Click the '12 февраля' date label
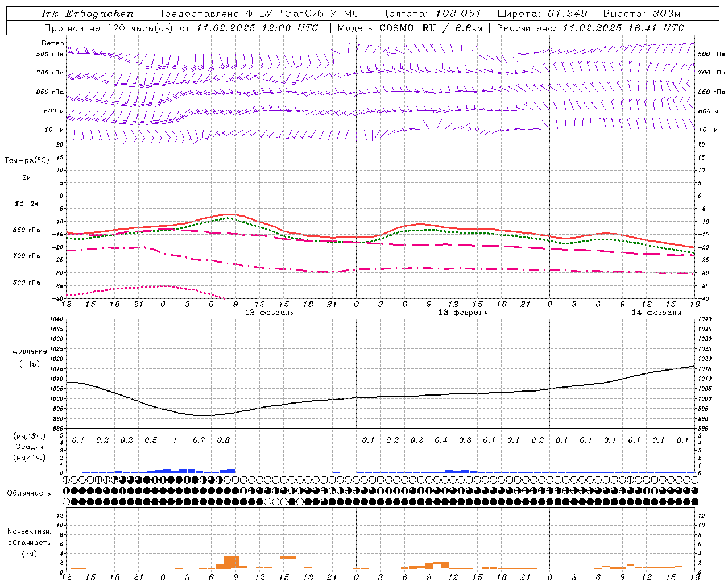Viewport: 728px width, 582px height. [270, 313]
